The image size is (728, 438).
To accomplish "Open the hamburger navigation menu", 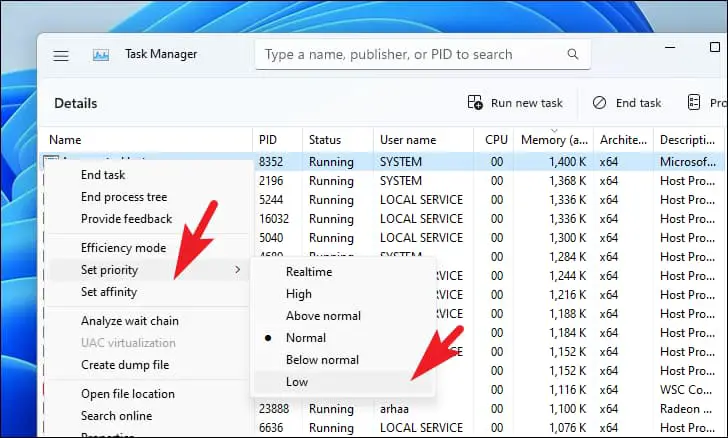I will 61,56.
